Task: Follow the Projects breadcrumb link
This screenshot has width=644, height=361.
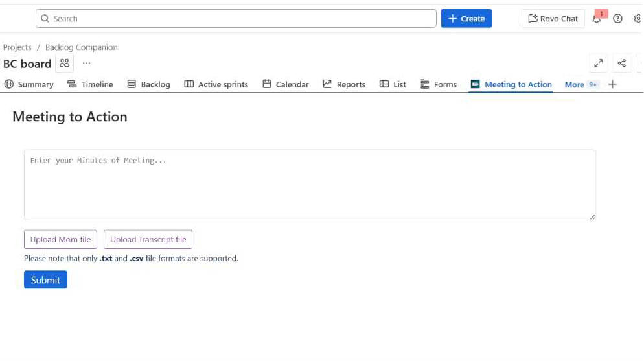Action: coord(17,47)
